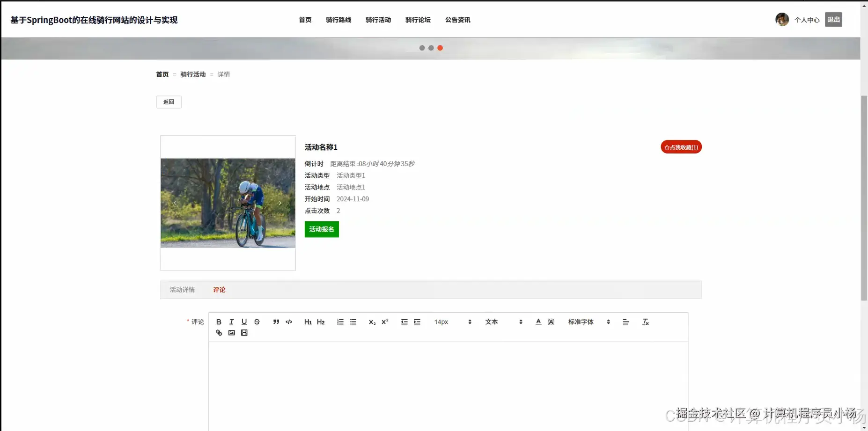Apply italic style in comment editor
The image size is (868, 431).
click(231, 322)
